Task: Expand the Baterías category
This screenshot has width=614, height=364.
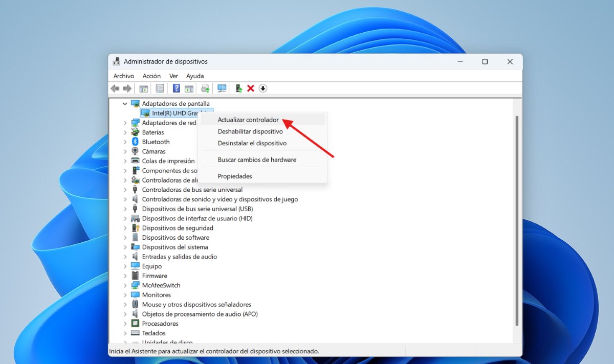Action: (125, 132)
